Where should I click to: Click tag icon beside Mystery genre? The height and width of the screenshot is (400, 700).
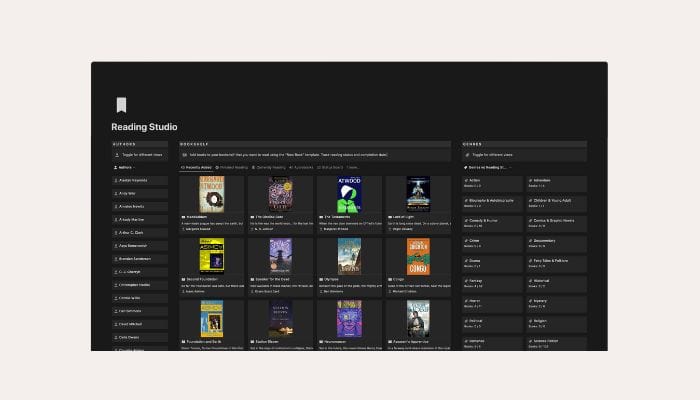530,301
